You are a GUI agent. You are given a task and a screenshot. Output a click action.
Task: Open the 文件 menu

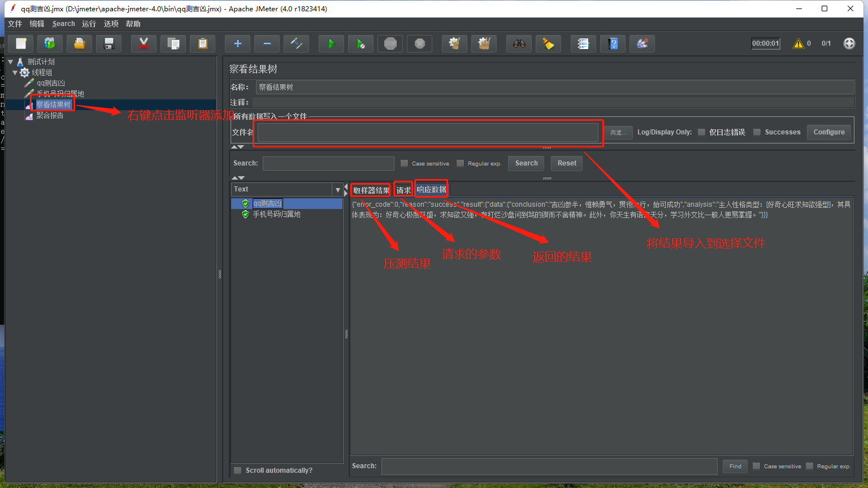click(x=15, y=24)
